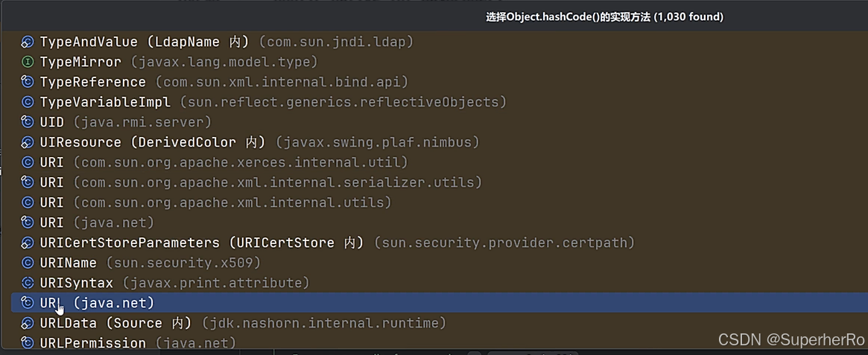
Task: Choose URI in com.sun.org.apache.xml.internal.utils
Action: pyautogui.click(x=434, y=202)
